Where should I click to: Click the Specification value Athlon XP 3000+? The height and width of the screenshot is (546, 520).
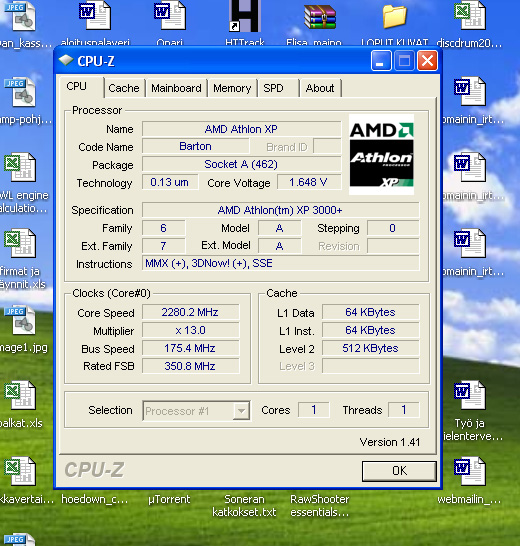(280, 210)
